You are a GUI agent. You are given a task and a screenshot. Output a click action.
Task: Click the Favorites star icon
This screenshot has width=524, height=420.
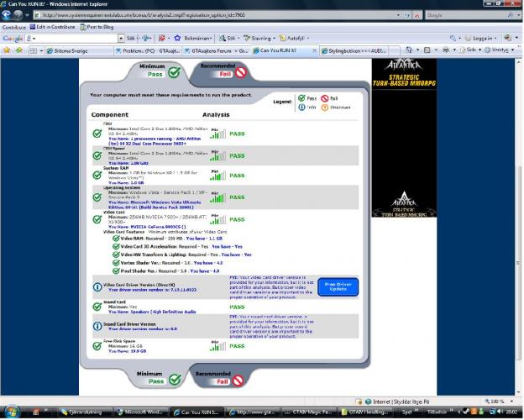coord(7,50)
